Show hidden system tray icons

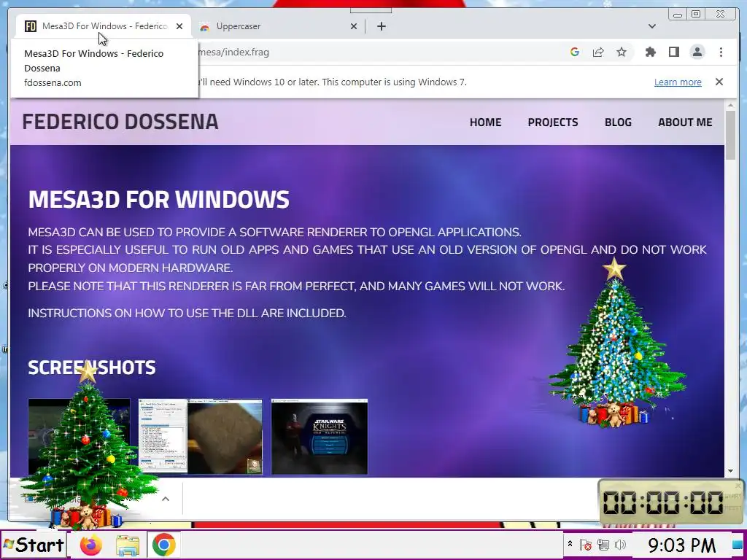[570, 543]
